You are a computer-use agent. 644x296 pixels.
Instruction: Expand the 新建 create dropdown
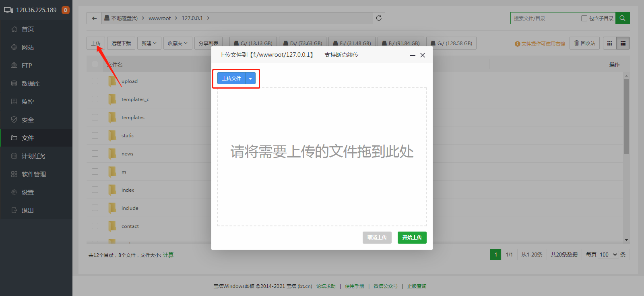click(x=149, y=43)
